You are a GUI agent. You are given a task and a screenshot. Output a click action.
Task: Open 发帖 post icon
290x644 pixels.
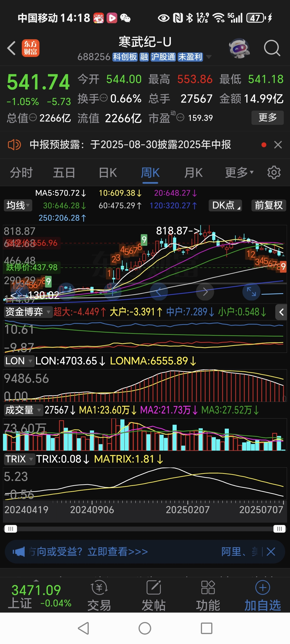tap(154, 595)
